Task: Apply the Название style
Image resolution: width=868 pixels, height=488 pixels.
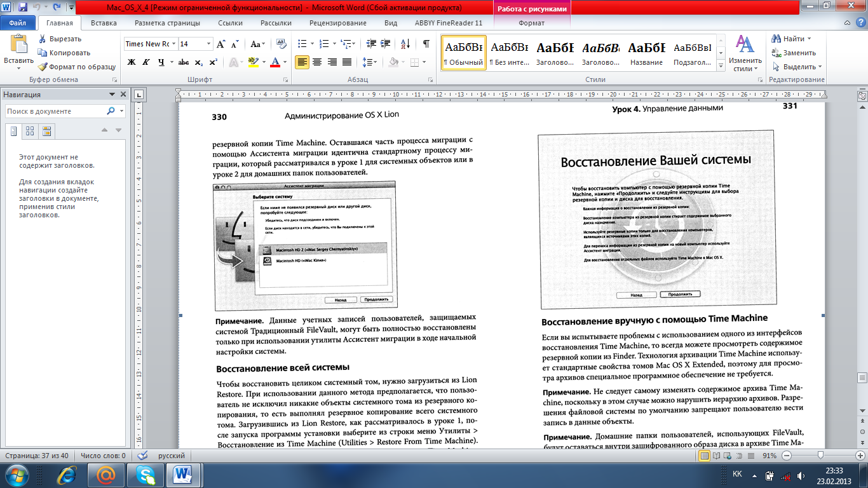Action: [x=646, y=53]
